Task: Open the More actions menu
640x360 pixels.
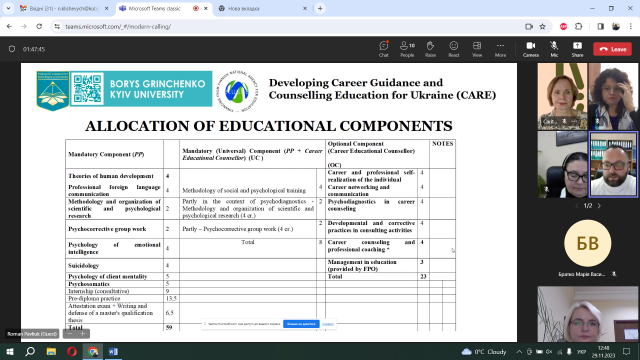Action: 500,49
